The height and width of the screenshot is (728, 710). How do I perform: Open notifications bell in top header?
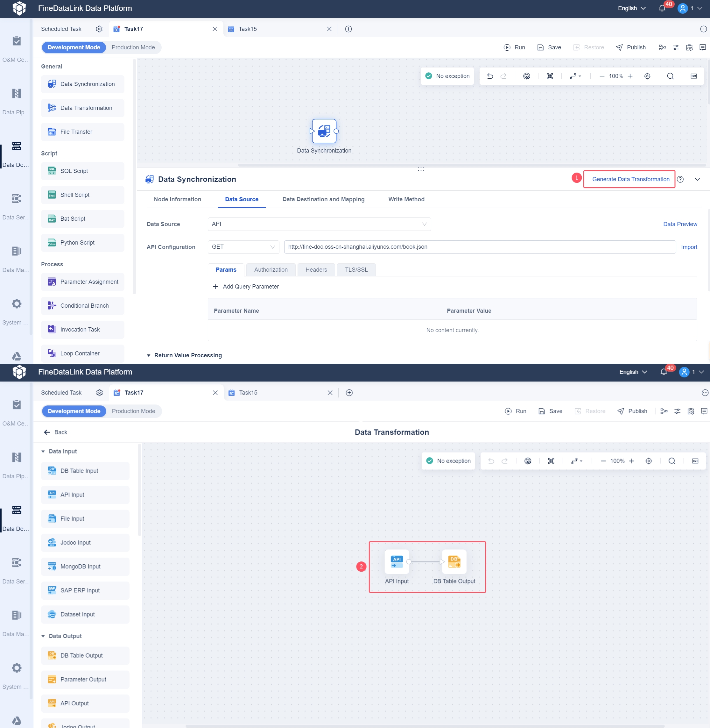pyautogui.click(x=662, y=8)
